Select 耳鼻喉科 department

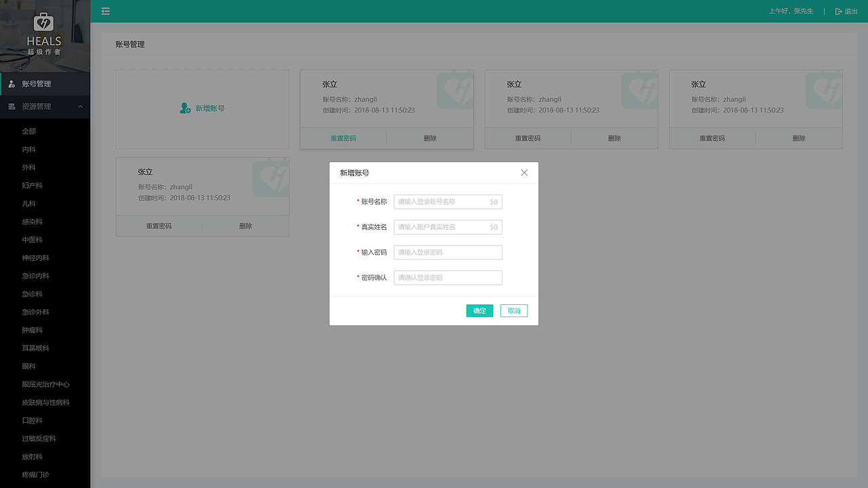coord(36,348)
